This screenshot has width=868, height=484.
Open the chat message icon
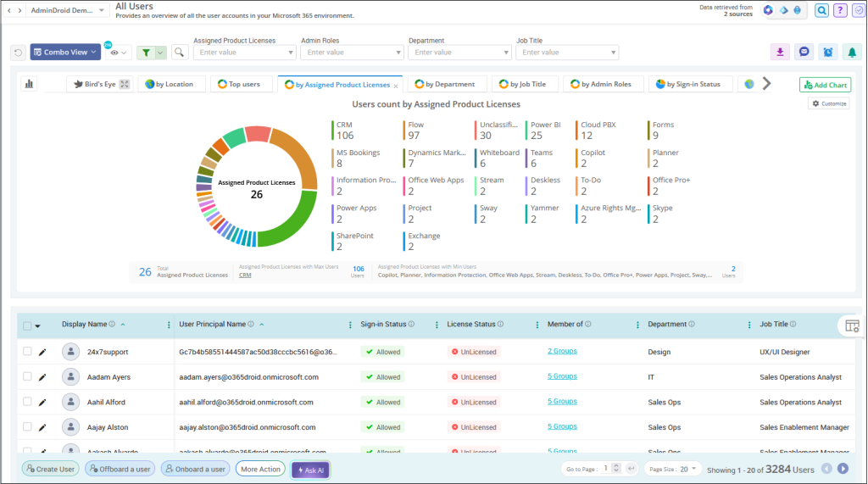click(x=804, y=52)
